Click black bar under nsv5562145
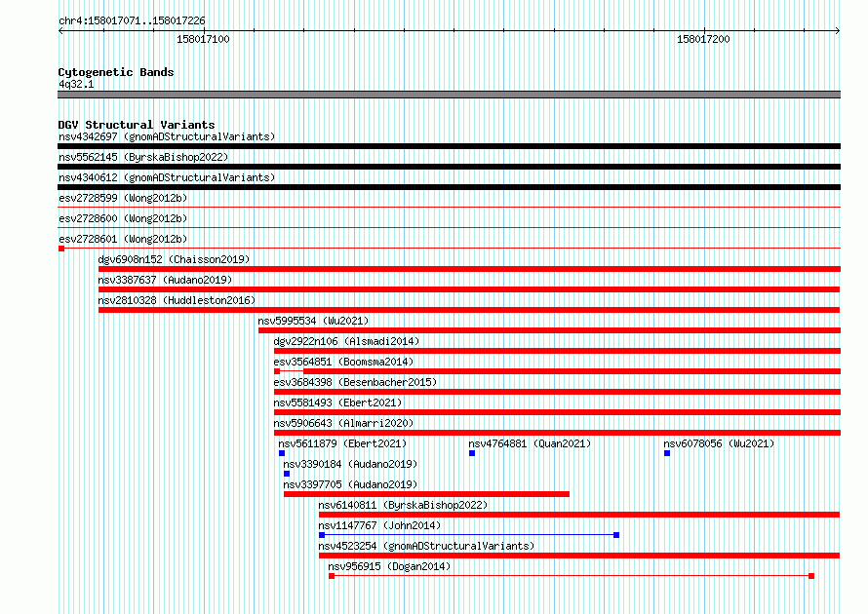The height and width of the screenshot is (614, 868). click(449, 167)
